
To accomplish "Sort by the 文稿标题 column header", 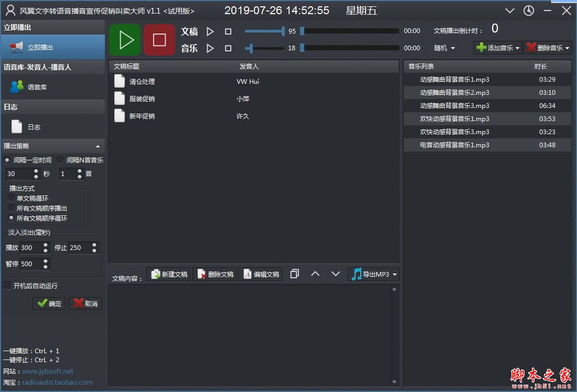I will point(172,66).
